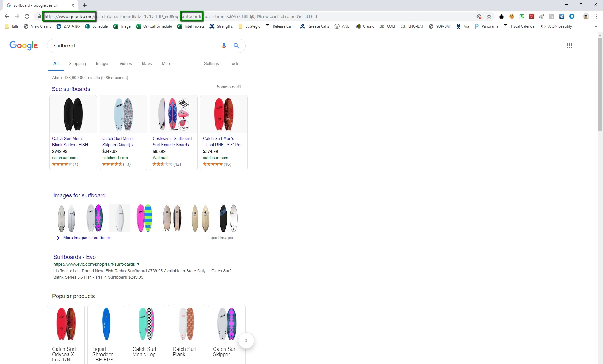Go back to previous page

[x=7, y=16]
